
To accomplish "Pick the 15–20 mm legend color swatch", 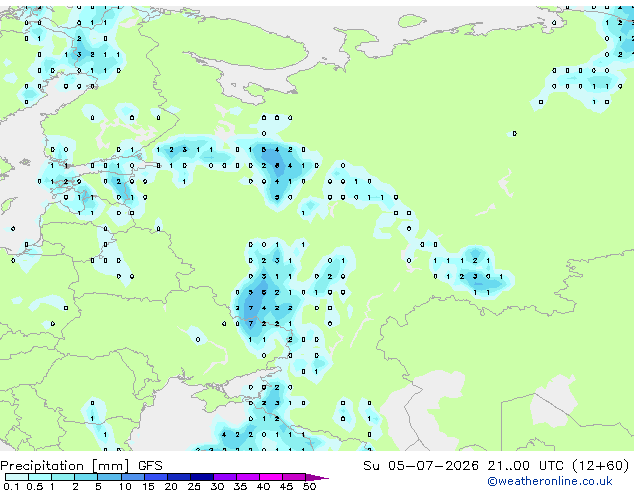I will [x=156, y=477].
